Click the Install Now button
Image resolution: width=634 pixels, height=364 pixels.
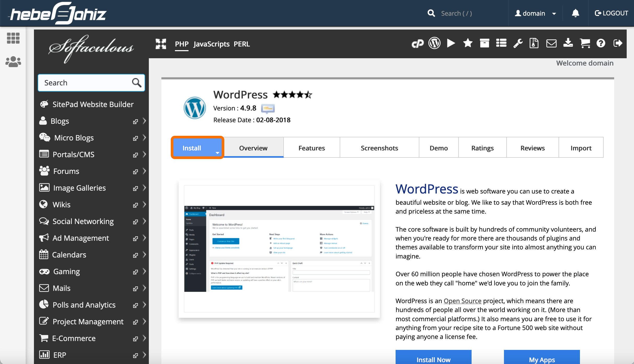point(433,359)
